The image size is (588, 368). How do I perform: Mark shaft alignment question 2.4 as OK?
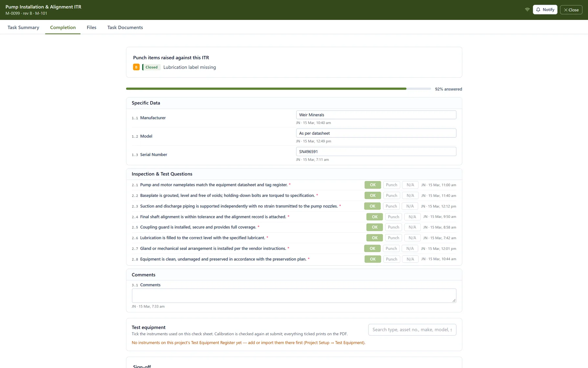(x=375, y=217)
